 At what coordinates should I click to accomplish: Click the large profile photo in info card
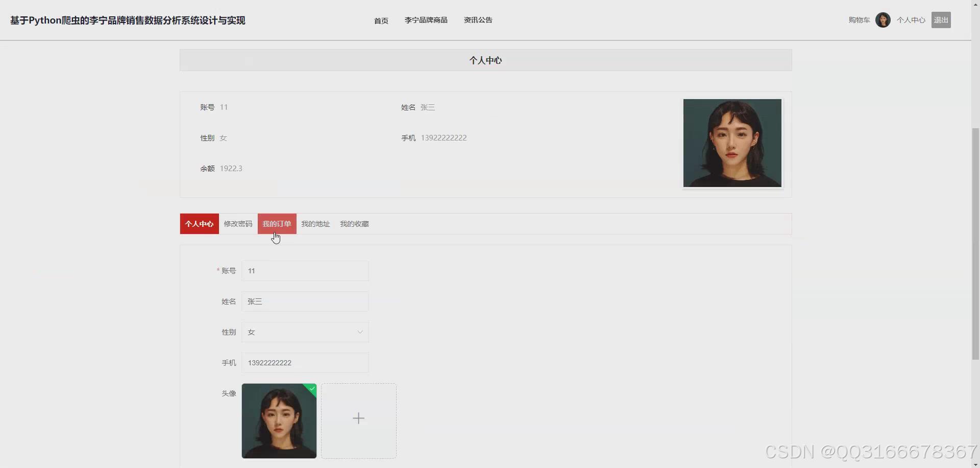[732, 143]
